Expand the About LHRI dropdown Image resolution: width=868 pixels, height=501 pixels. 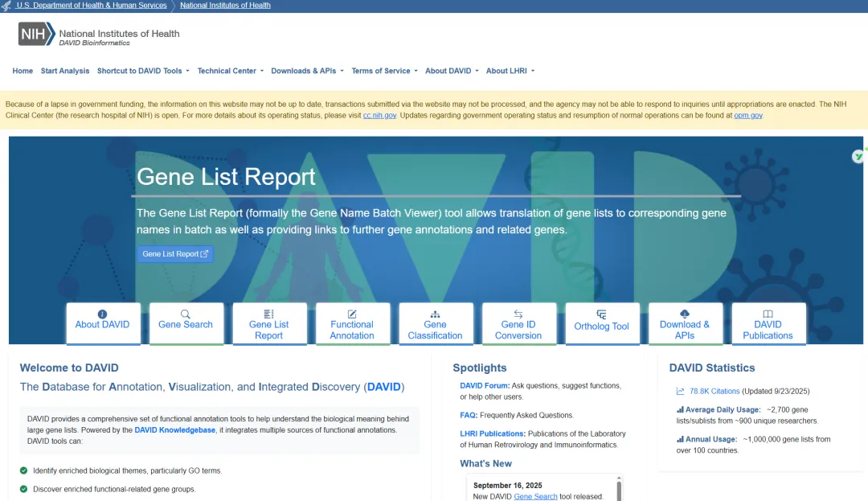510,71
